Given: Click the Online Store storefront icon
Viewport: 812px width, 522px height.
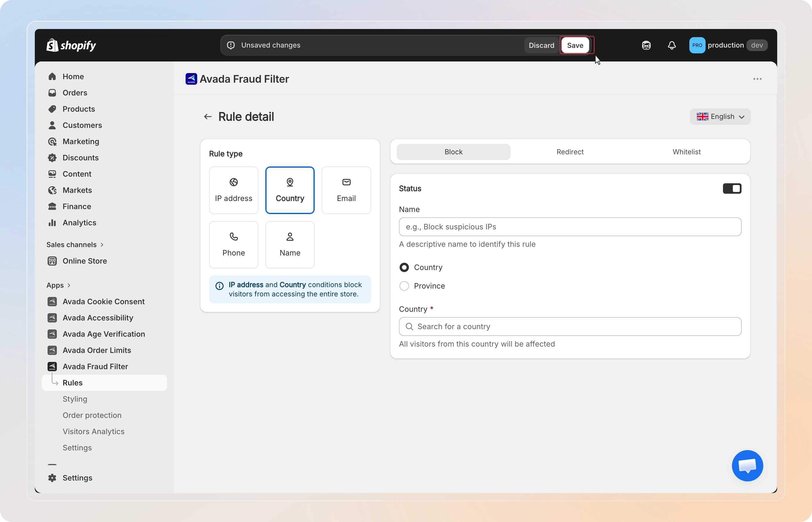Looking at the screenshot, I should click(x=52, y=261).
